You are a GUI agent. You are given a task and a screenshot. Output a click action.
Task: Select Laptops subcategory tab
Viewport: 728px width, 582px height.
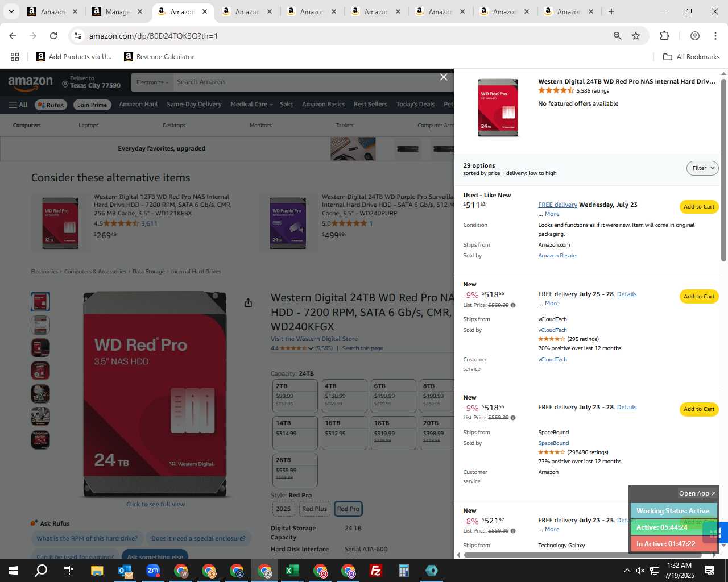click(89, 126)
